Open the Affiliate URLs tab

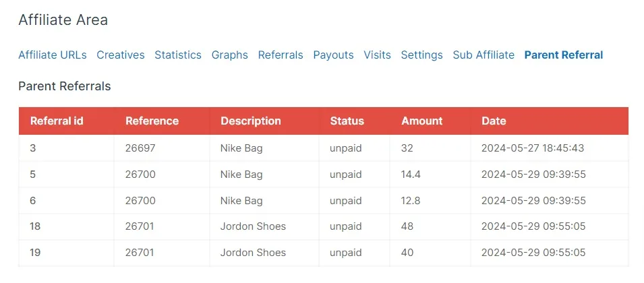click(x=52, y=55)
